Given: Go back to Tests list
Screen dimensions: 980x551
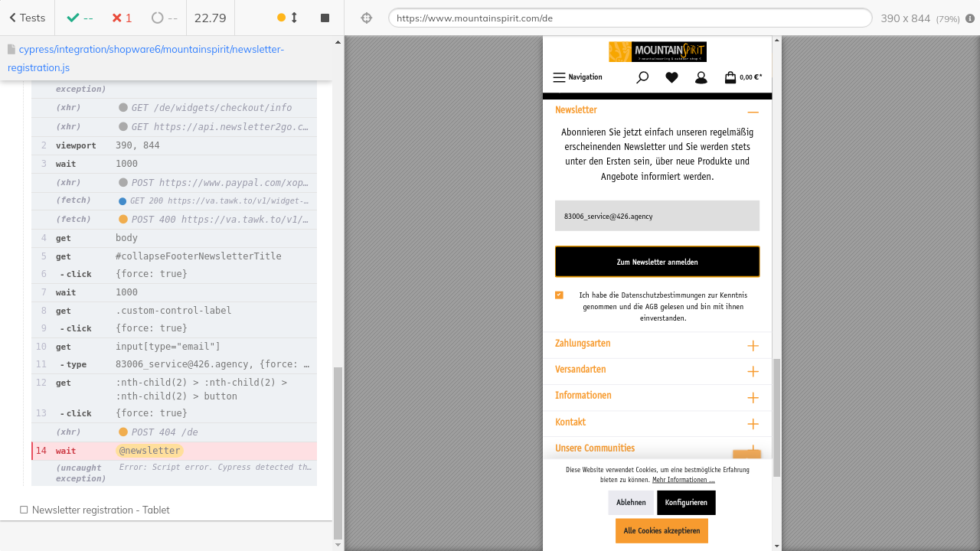Looking at the screenshot, I should [28, 18].
